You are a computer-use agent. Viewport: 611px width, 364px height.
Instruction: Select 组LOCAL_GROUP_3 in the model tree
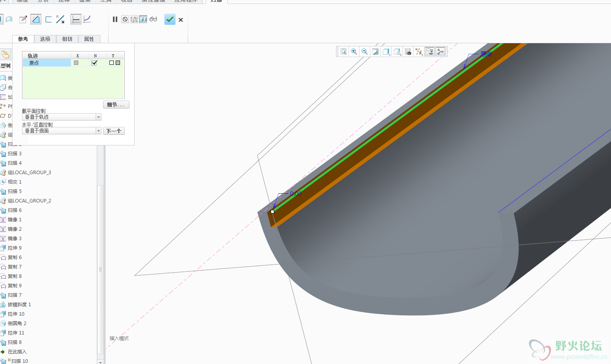[29, 173]
